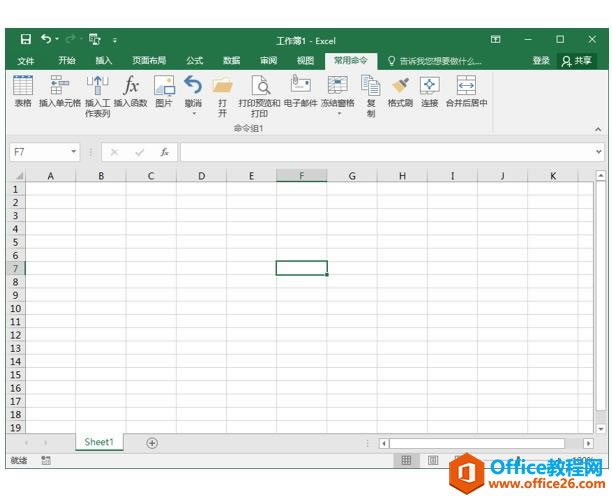612x501 pixels.
Task: Expand the 撤消 dropdown arrow in ribbon
Action: pos(194,114)
